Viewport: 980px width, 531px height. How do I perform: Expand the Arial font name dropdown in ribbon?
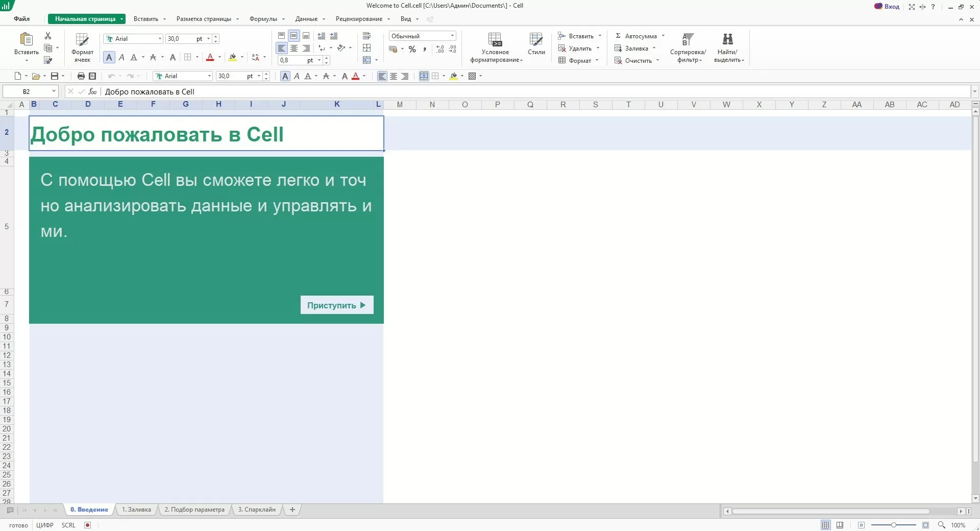coord(160,39)
